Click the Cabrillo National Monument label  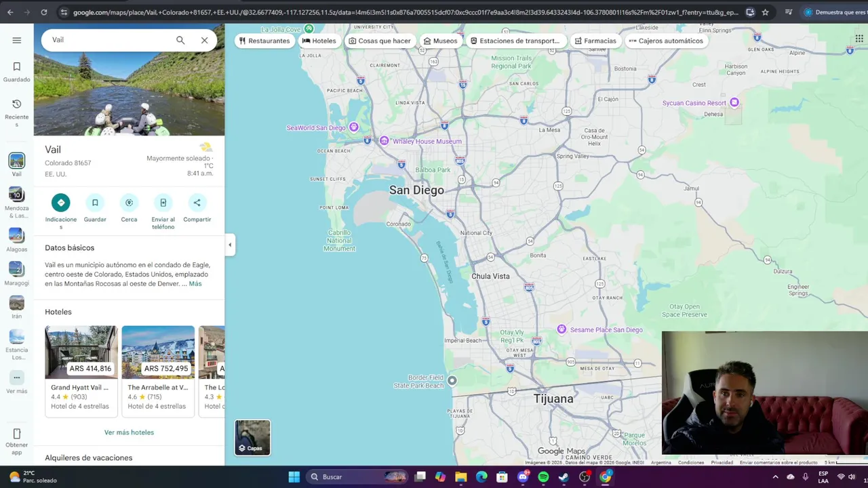[339, 241]
